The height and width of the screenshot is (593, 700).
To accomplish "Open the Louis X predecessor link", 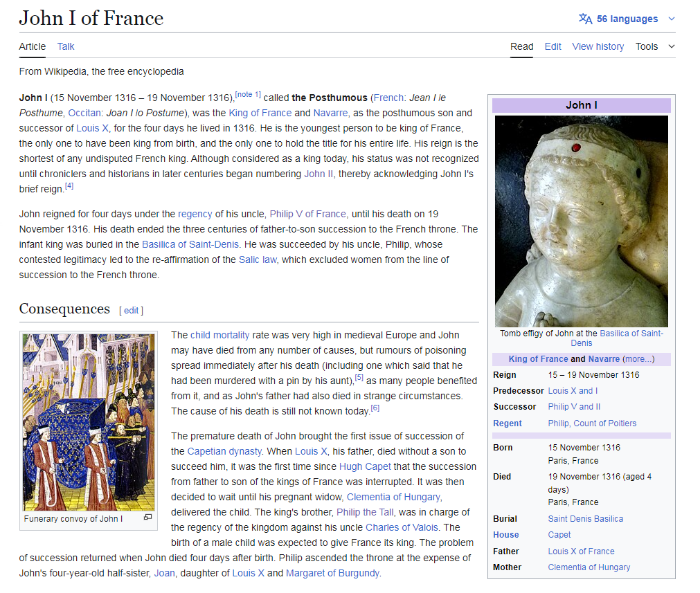I will tap(562, 390).
